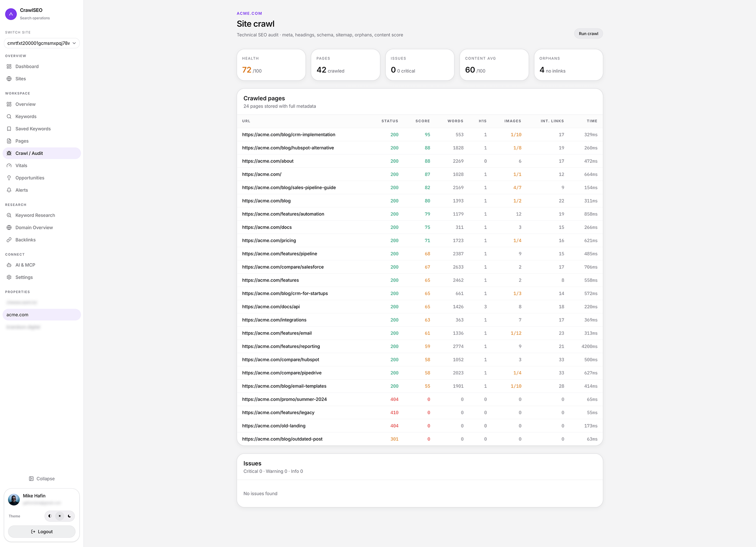Click https://acme.com/integrations URL

[274, 320]
